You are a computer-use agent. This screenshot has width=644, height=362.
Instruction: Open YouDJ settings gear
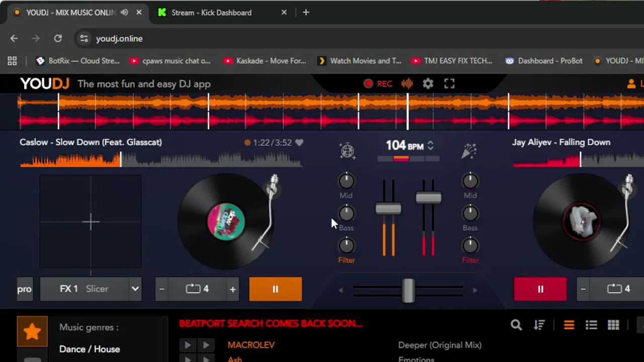(x=428, y=84)
